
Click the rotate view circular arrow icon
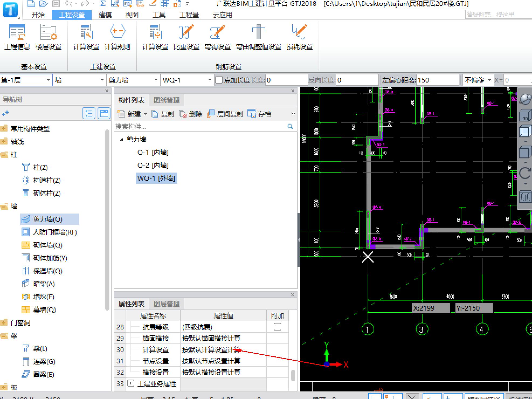[525, 173]
